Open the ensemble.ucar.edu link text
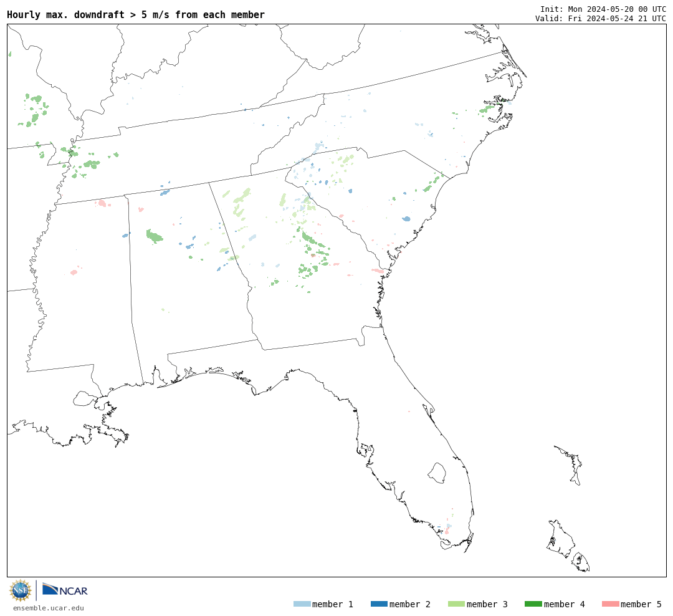 49,608
